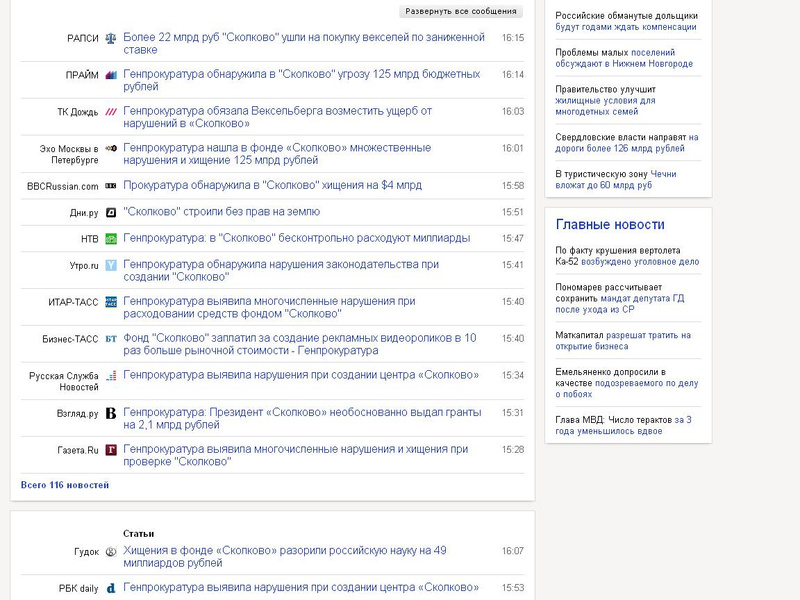Click the ПРАЙМ source name
This screenshot has width=800, height=600.
point(82,75)
